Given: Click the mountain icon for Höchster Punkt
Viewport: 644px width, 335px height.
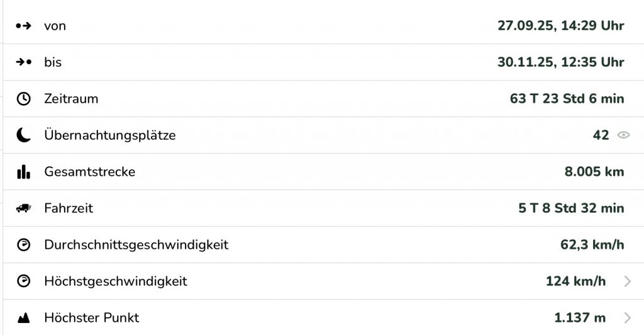Looking at the screenshot, I should pyautogui.click(x=23, y=318).
